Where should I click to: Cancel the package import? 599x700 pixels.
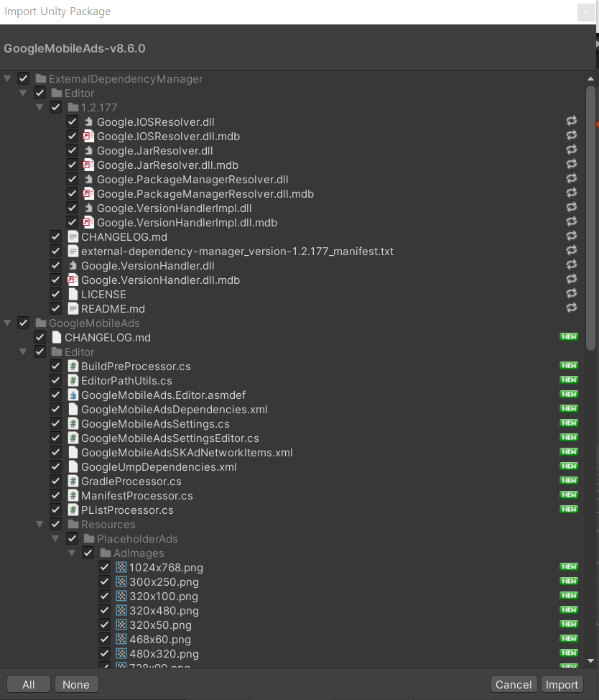coord(514,684)
